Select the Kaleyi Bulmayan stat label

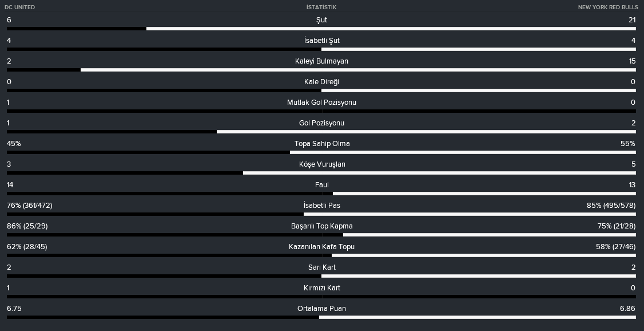(321, 61)
